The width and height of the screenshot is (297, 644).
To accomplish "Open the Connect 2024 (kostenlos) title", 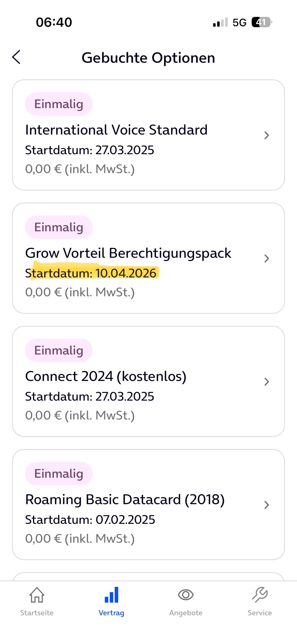I will click(106, 376).
